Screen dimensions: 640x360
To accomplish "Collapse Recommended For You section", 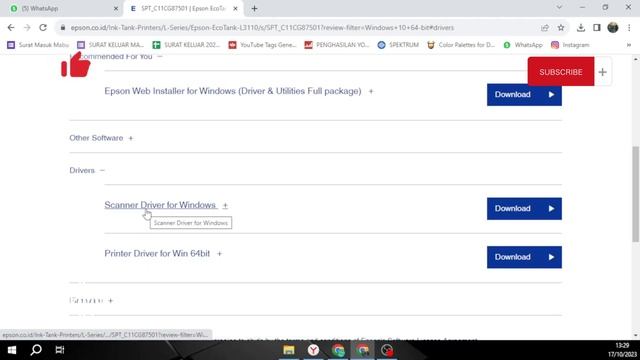I will 160,56.
